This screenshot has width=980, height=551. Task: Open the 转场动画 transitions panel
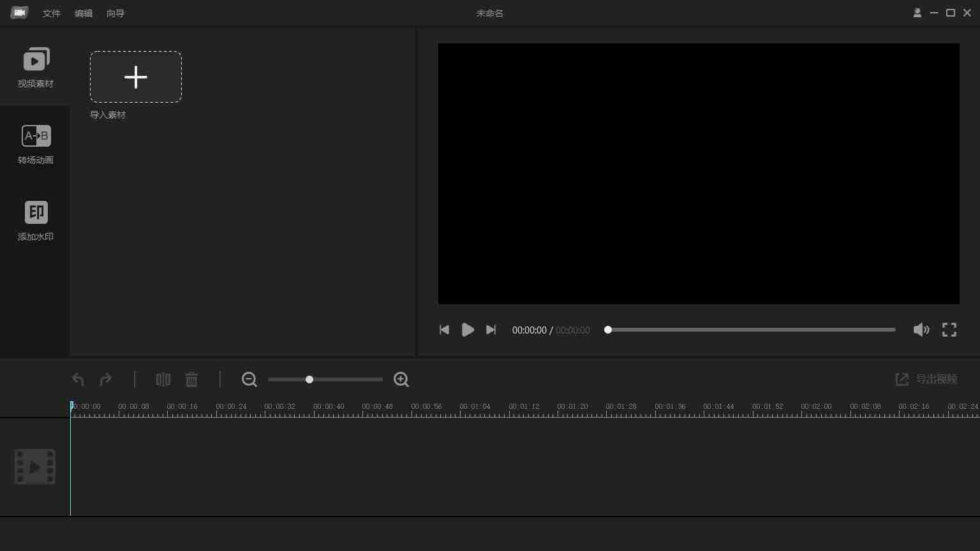tap(36, 144)
